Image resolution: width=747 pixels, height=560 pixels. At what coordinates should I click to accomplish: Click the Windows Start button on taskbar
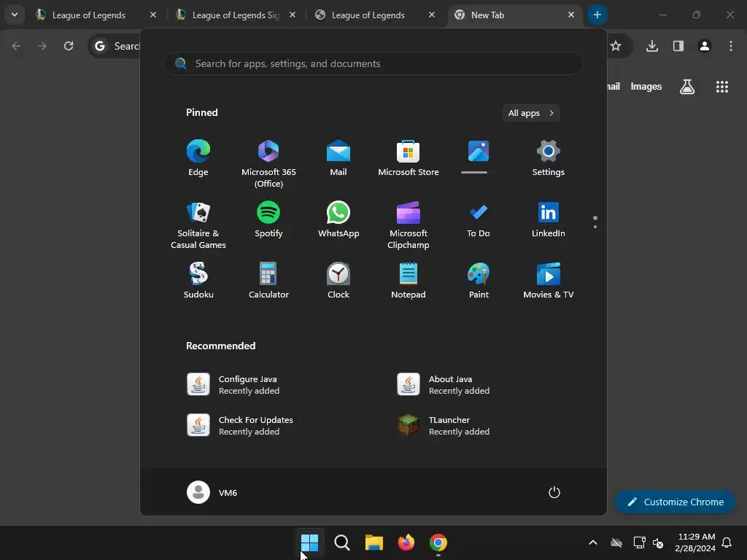(309, 542)
